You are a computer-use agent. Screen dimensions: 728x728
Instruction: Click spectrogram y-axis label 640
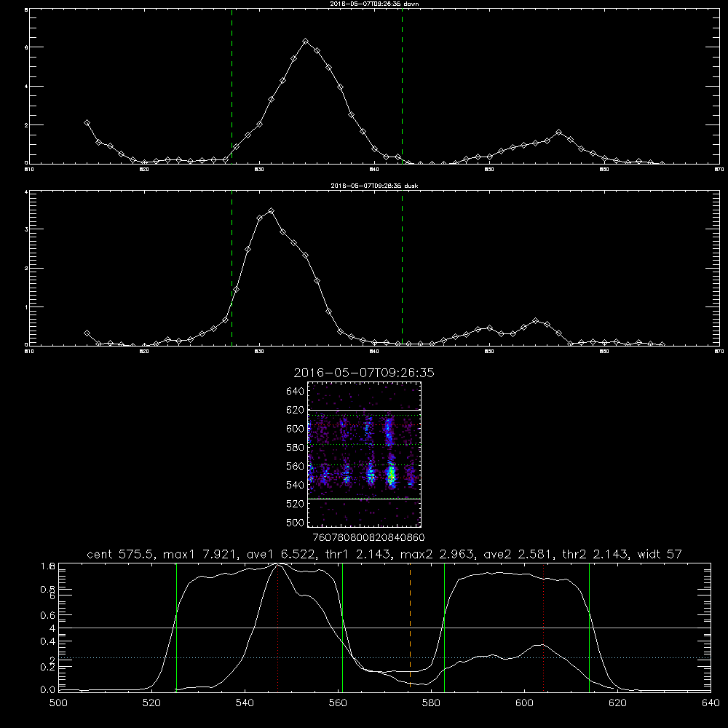296,392
